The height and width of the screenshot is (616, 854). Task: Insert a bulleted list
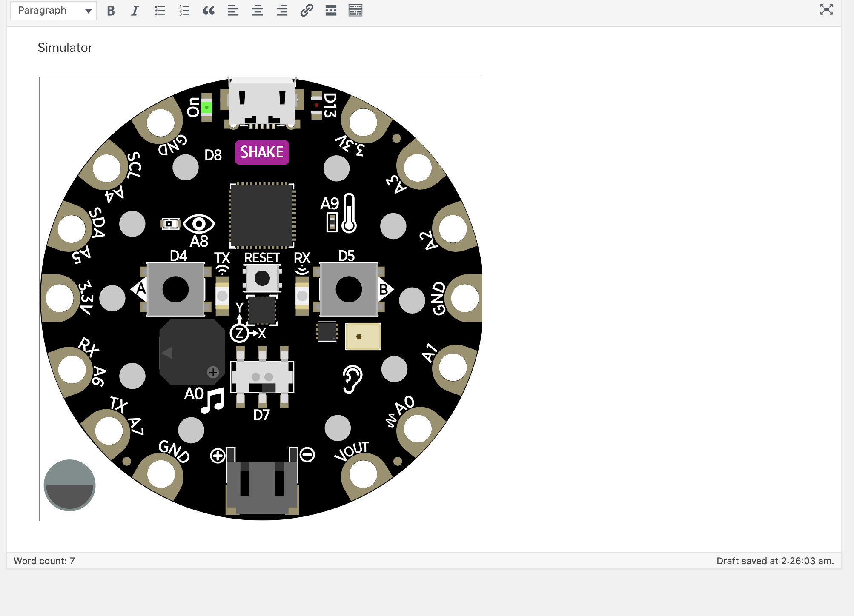coord(160,10)
